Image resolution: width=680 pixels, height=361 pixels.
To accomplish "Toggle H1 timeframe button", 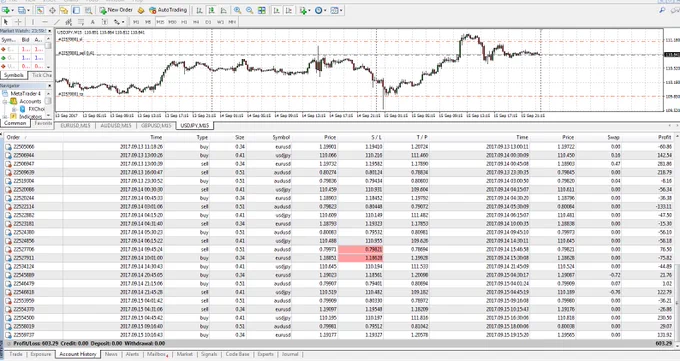I will tap(184, 22).
